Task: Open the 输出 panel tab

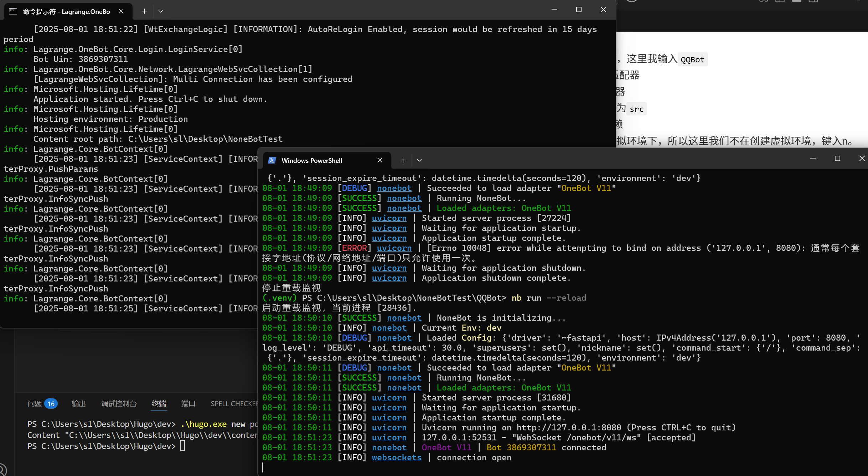Action: 78,404
